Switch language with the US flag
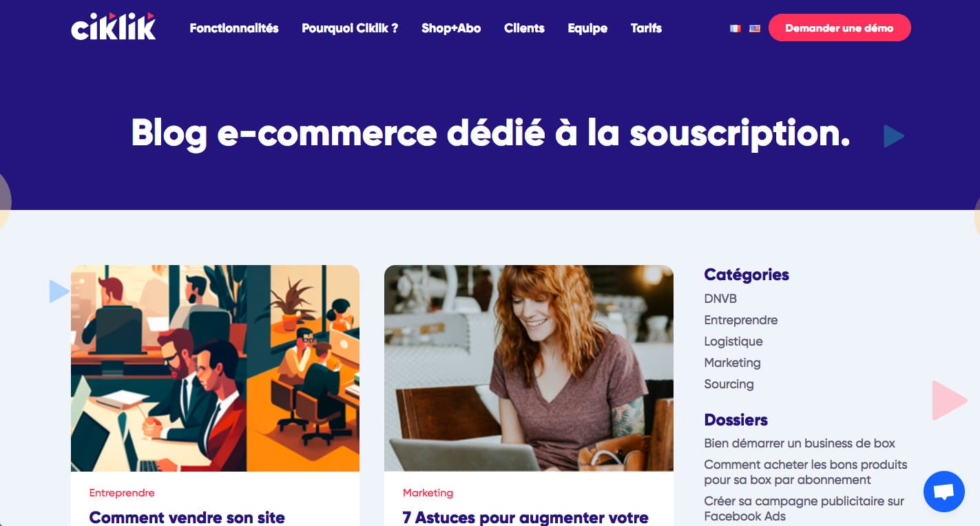Screen dimensions: 980x526 (x=755, y=28)
